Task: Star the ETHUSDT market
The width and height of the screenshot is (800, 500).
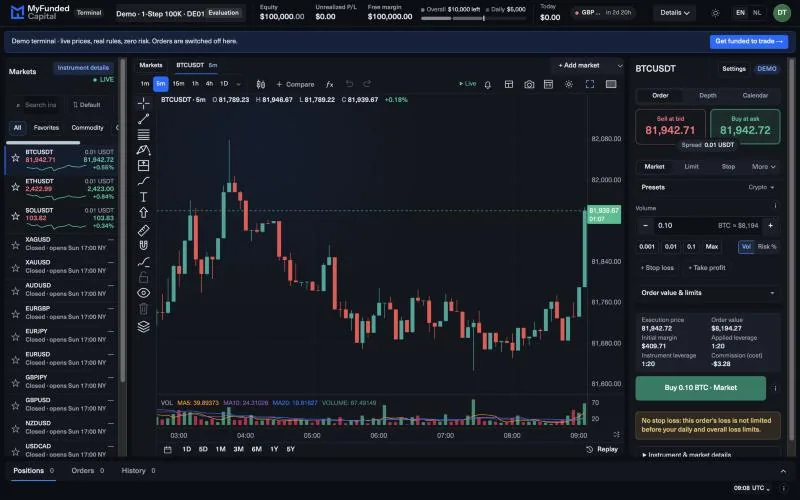Action: [x=16, y=187]
